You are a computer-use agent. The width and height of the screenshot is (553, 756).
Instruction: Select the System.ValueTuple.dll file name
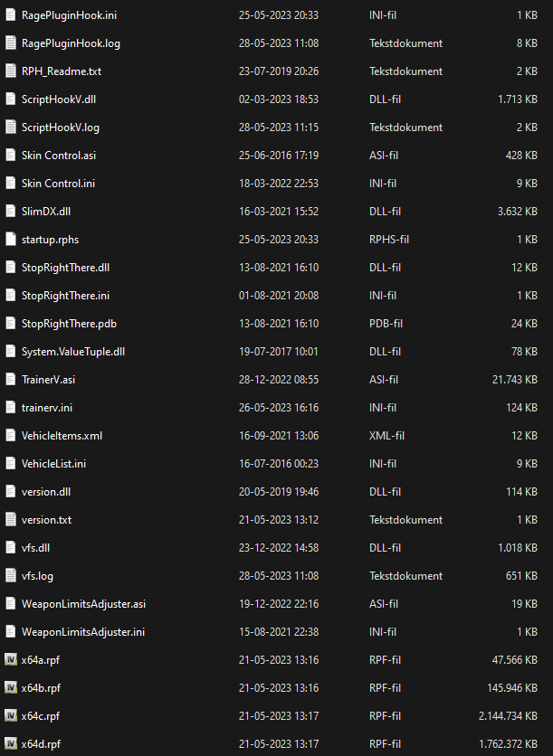click(x=72, y=352)
